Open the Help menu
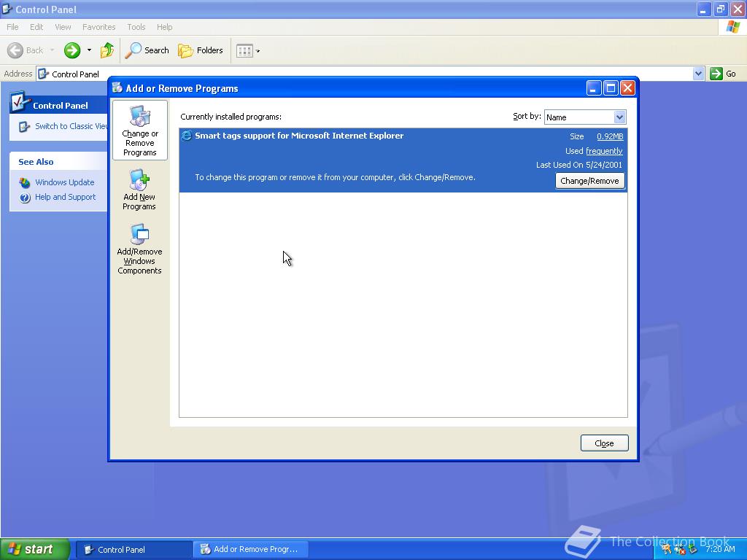The image size is (747, 560). (164, 27)
